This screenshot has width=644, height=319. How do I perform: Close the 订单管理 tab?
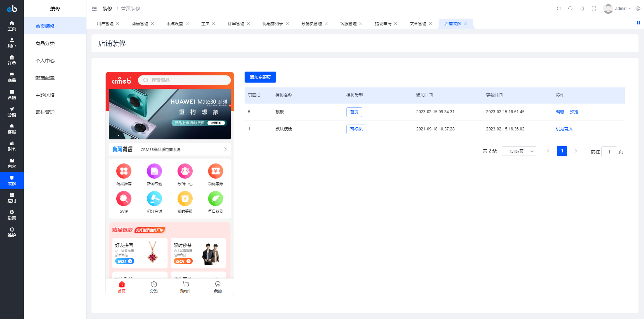(248, 24)
